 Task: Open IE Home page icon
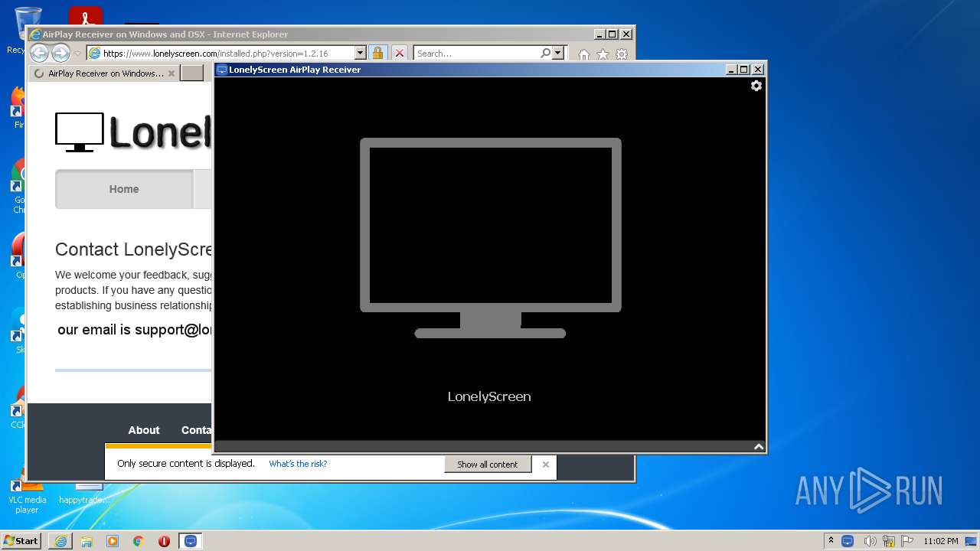[x=583, y=54]
